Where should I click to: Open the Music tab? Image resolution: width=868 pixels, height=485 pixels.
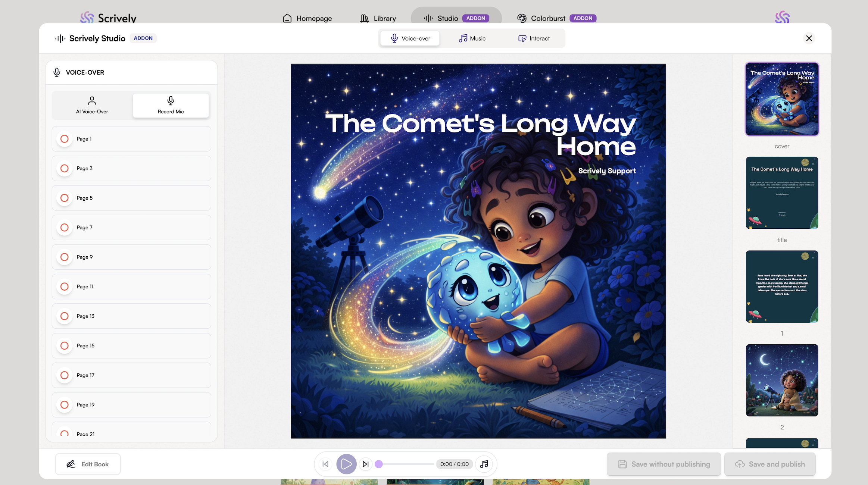(472, 38)
